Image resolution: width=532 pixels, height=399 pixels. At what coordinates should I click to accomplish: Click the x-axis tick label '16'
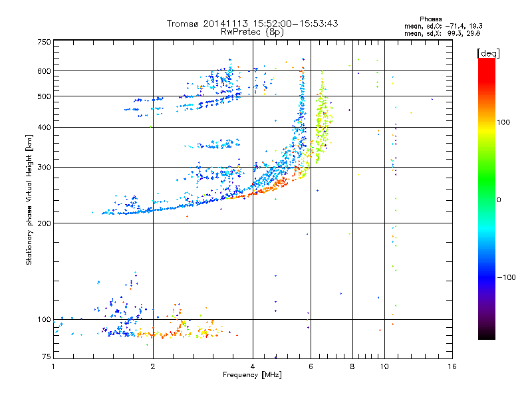(452, 366)
